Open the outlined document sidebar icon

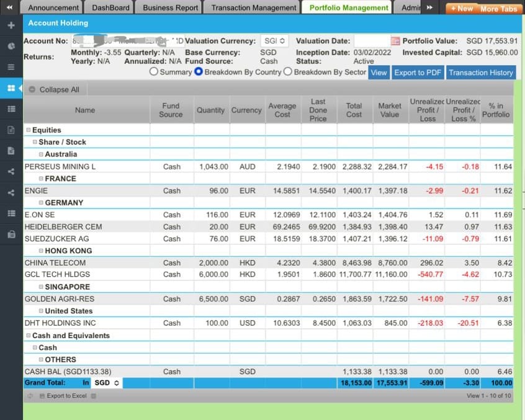(11, 130)
